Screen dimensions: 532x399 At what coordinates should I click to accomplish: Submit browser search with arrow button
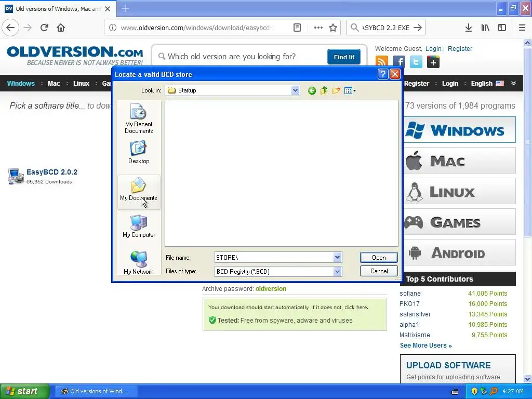(x=418, y=28)
